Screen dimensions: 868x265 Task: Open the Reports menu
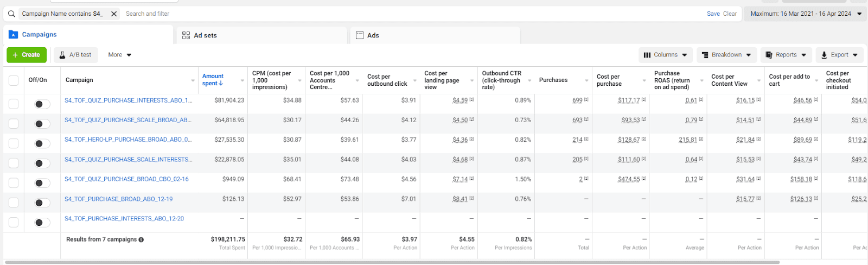(786, 55)
